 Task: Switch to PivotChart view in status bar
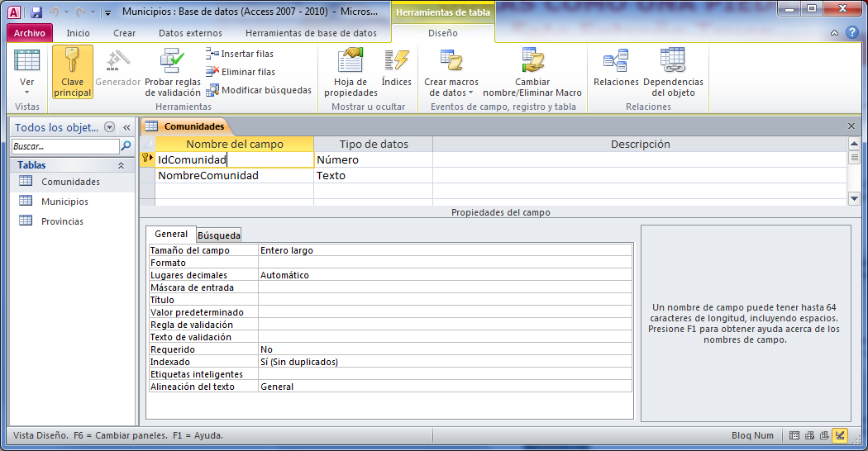pyautogui.click(x=824, y=435)
